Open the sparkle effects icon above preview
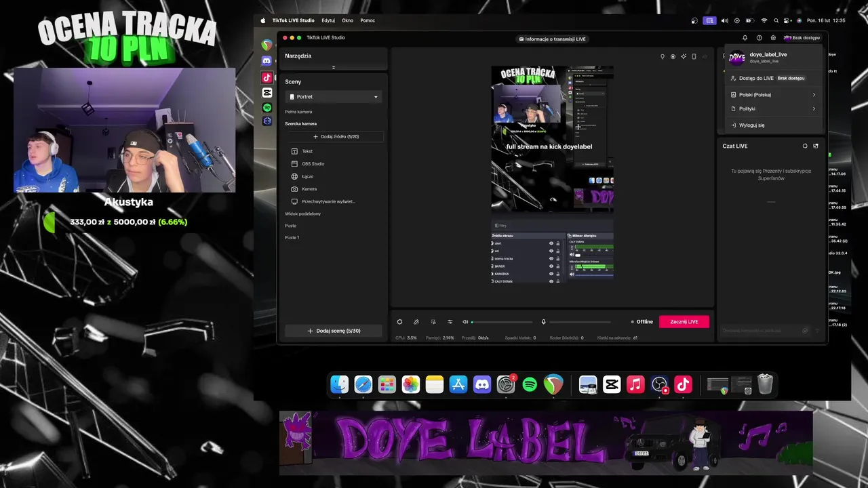868x488 pixels. [x=684, y=56]
